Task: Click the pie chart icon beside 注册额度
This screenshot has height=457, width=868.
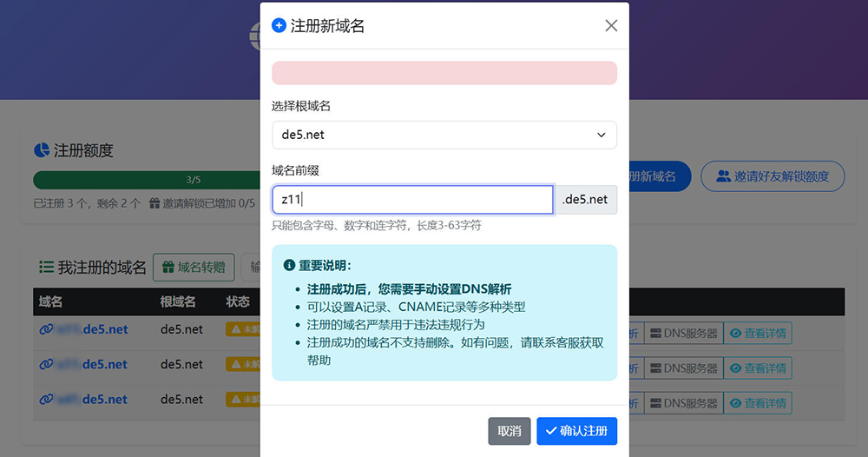Action: 41,150
